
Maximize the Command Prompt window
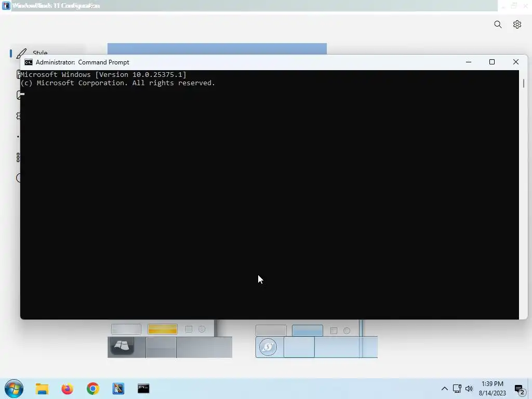click(492, 62)
